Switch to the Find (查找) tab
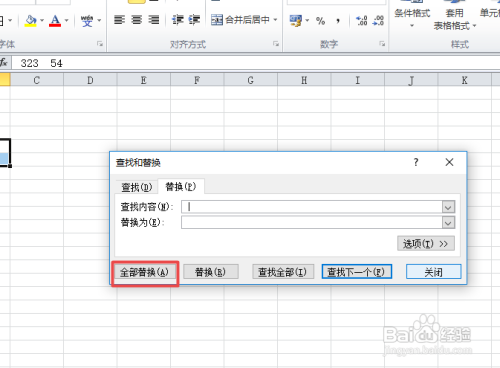 (x=137, y=187)
